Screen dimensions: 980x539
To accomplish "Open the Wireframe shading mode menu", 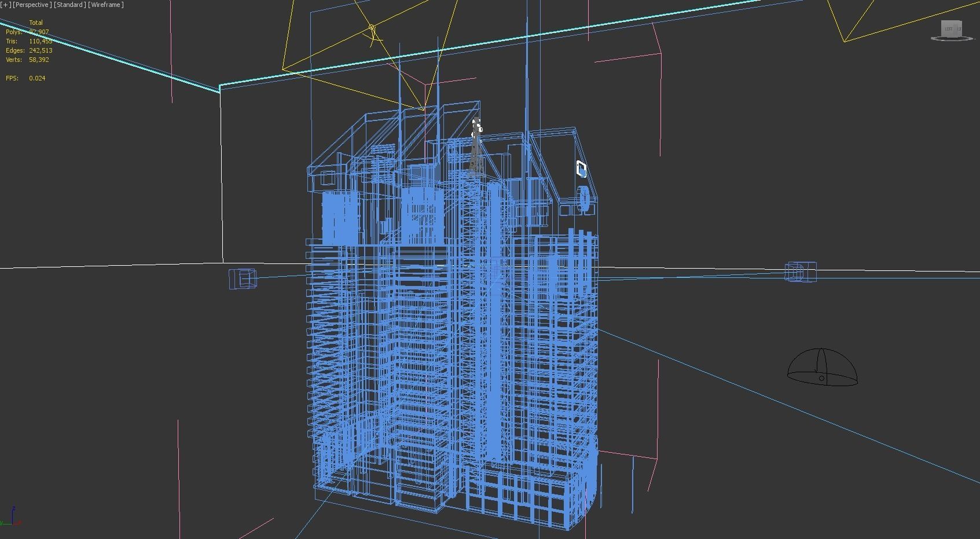I will click(x=106, y=5).
